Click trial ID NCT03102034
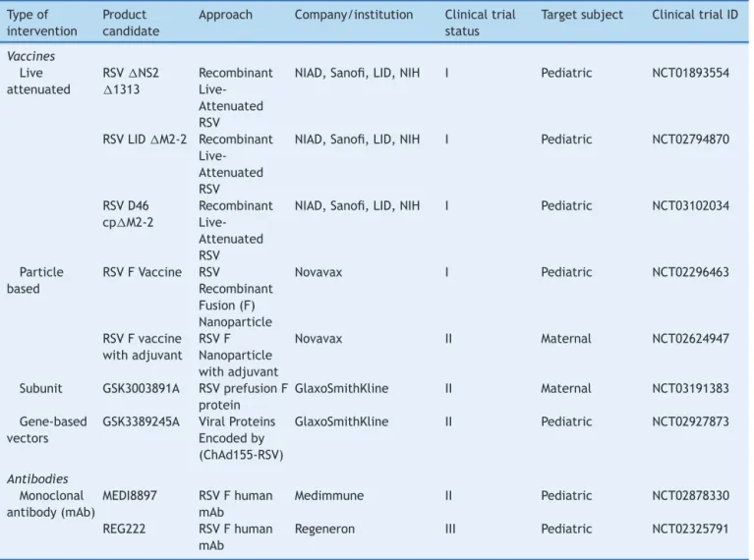The height and width of the screenshot is (560, 754). 690,205
